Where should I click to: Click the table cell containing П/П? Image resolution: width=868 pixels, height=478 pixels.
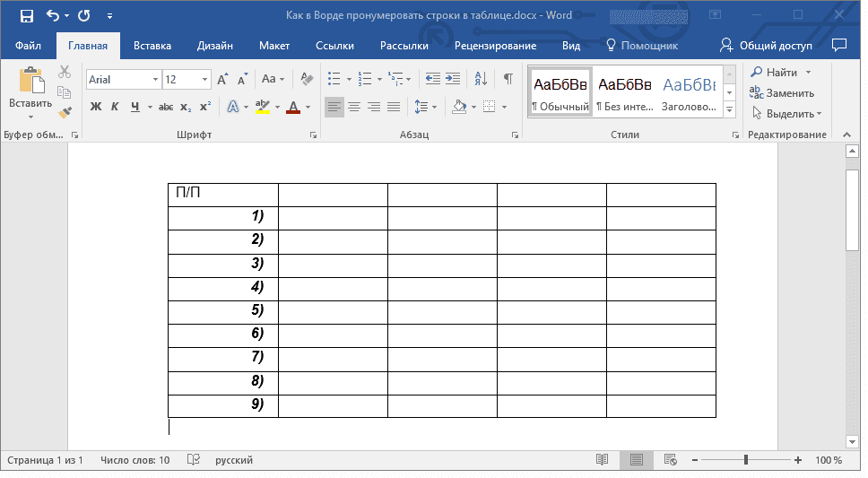click(222, 195)
